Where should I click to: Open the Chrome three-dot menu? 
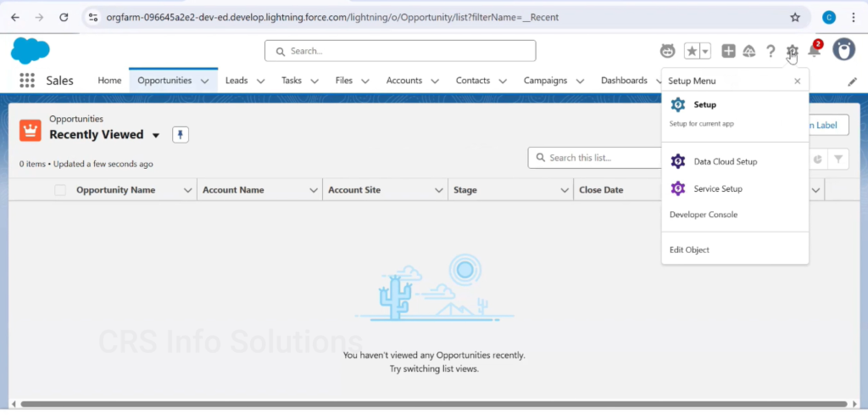(854, 17)
